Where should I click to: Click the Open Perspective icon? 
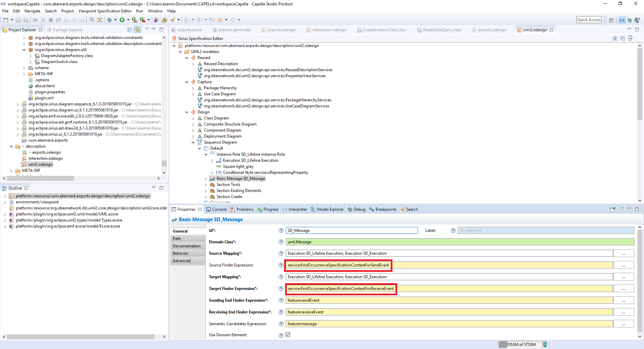(x=611, y=20)
